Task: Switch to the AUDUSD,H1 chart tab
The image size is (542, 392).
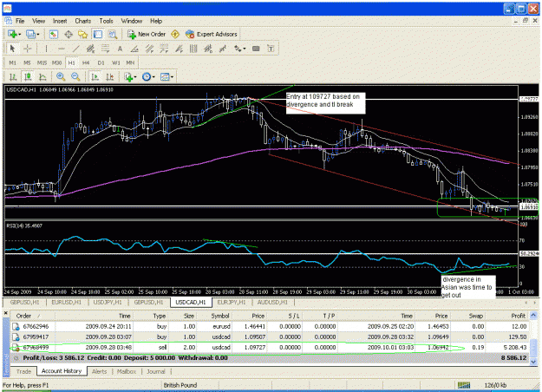Action: (x=272, y=303)
